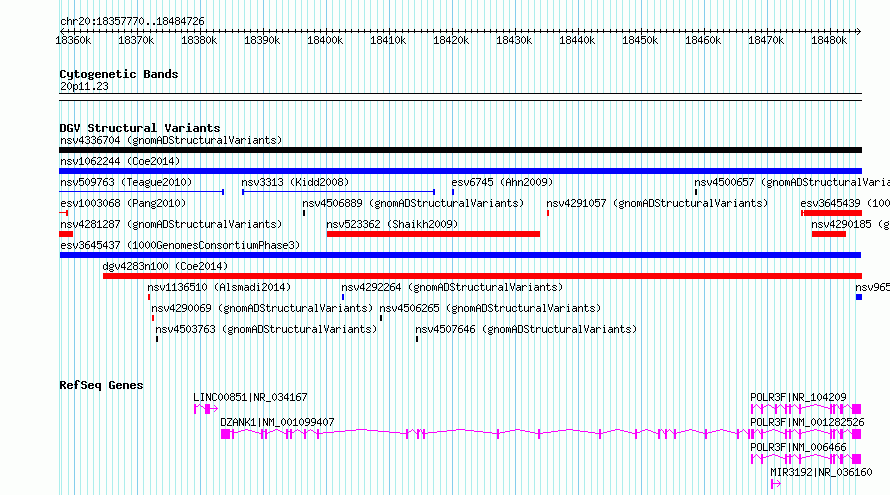Click the dgv4283n100 red variant bar
Image resolution: width=890 pixels, height=495 pixels.
482,276
